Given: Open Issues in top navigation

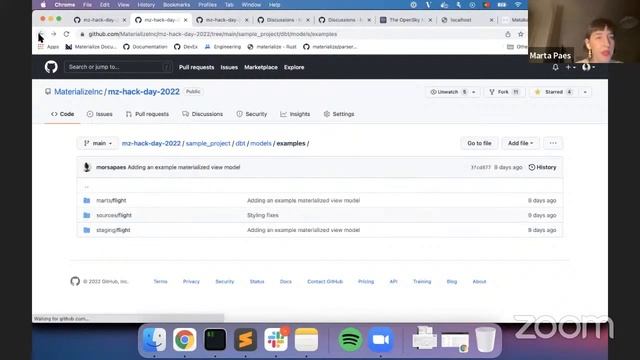Looking at the screenshot, I should tap(229, 67).
